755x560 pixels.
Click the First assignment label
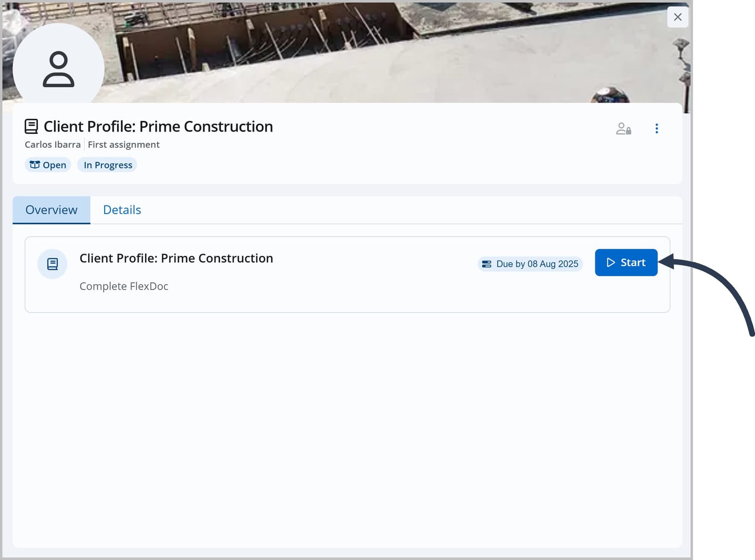[x=123, y=145]
